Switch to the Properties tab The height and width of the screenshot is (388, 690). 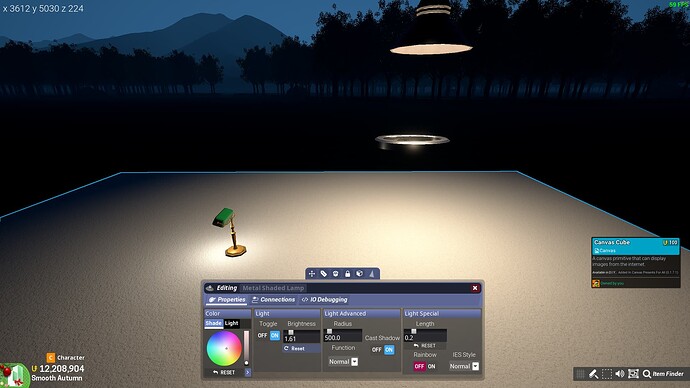coord(227,300)
